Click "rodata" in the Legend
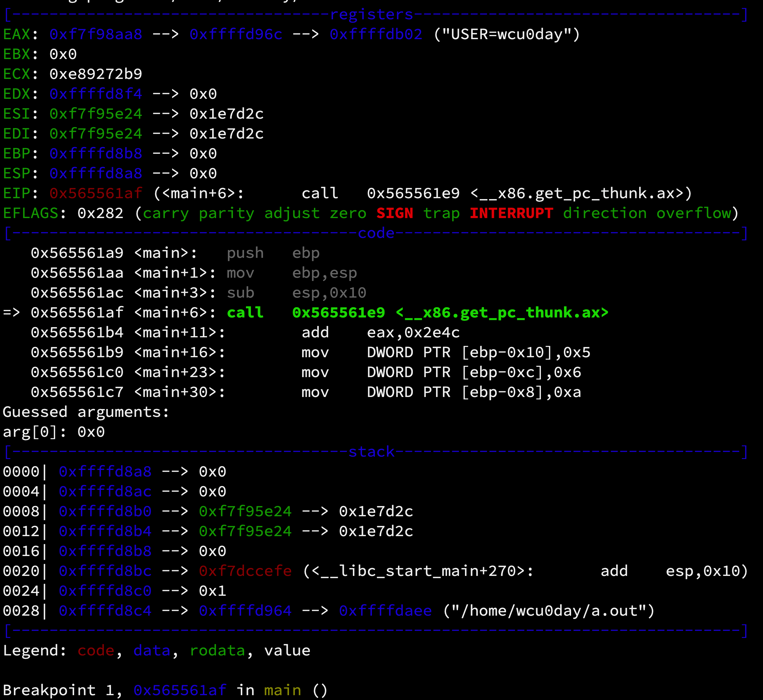 pyautogui.click(x=217, y=650)
